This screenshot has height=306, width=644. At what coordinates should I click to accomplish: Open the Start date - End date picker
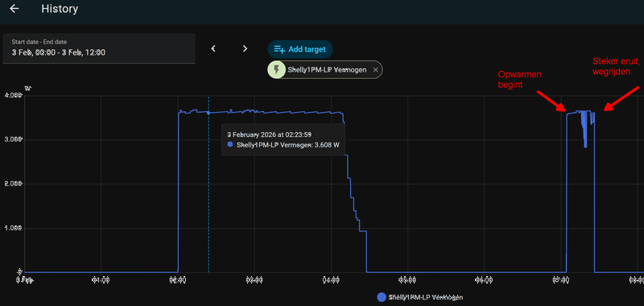pos(99,48)
